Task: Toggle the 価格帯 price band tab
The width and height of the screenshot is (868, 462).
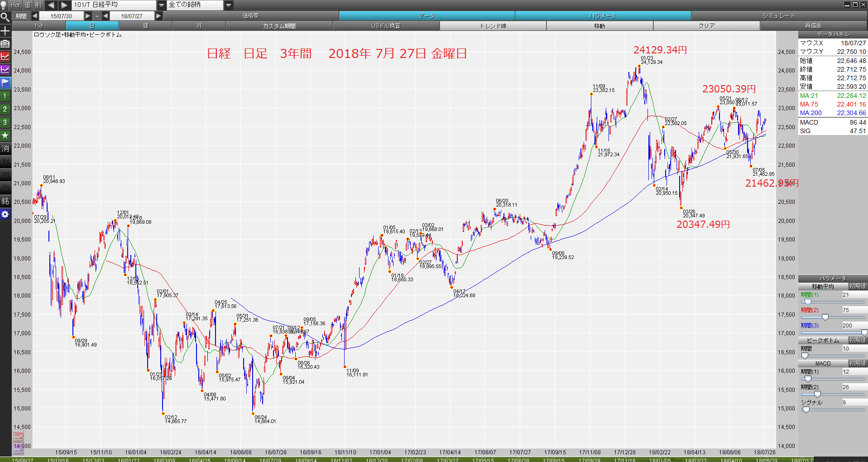Action: coord(250,16)
